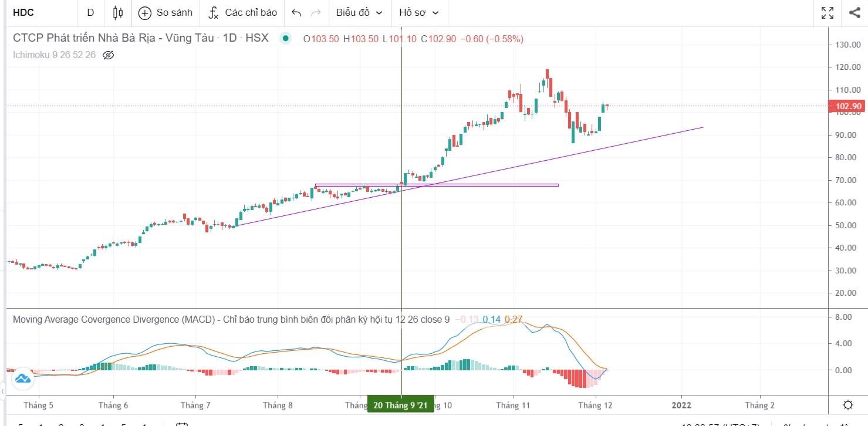Open the candlestick chart style selector
The height and width of the screenshot is (426, 868).
tap(118, 12)
